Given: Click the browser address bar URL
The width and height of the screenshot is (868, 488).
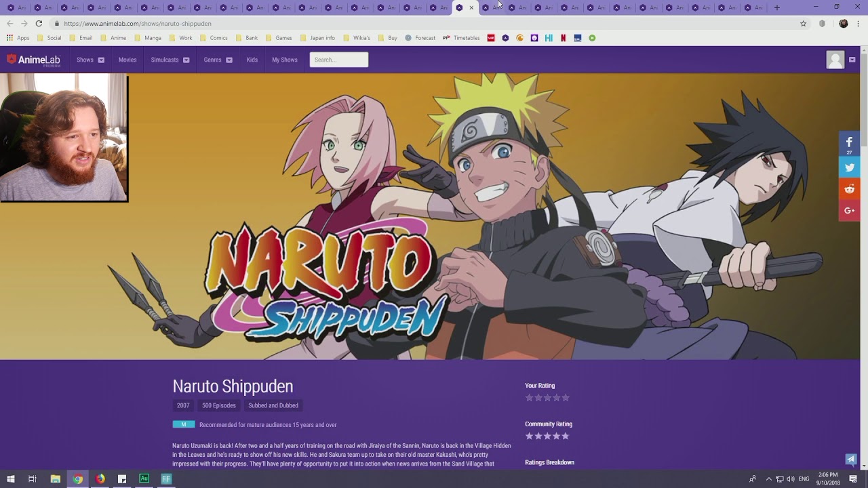Looking at the screenshot, I should [x=138, y=23].
